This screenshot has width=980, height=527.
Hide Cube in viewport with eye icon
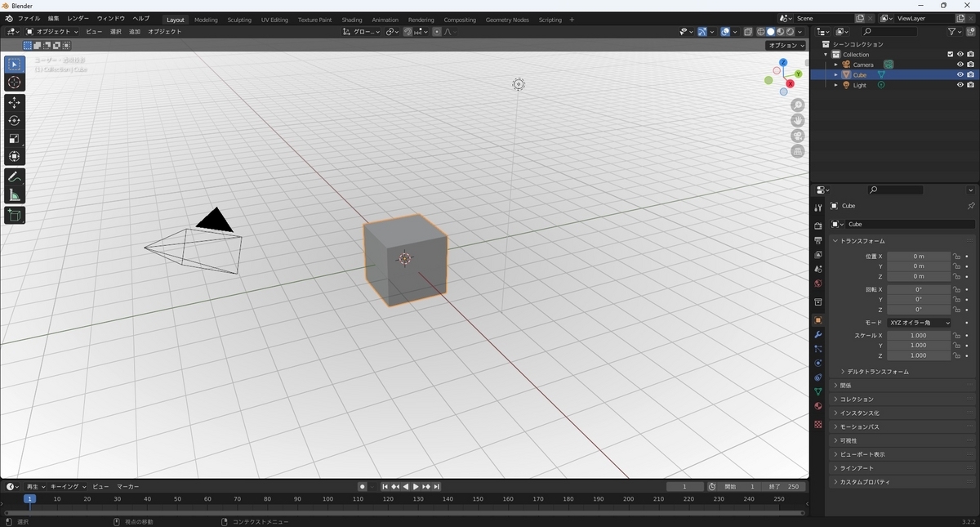960,74
